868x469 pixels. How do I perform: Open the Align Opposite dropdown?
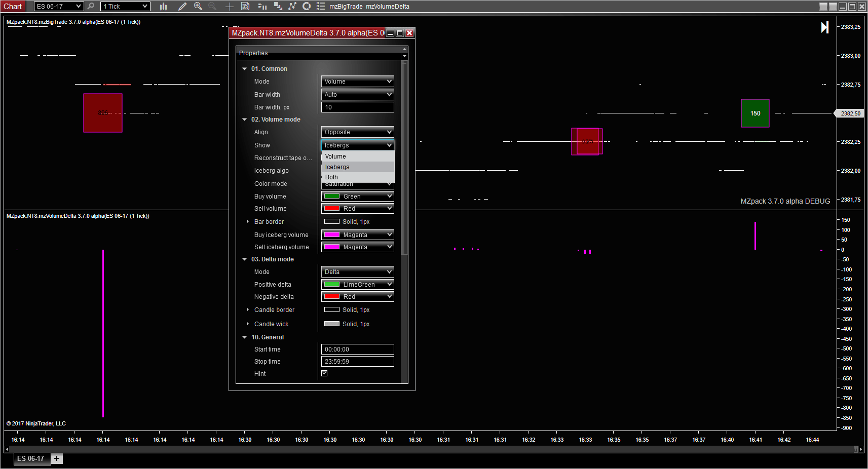point(358,132)
